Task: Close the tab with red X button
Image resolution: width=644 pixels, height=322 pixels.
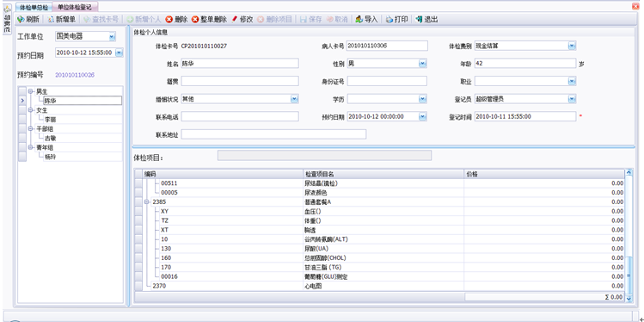Action: 635,6
